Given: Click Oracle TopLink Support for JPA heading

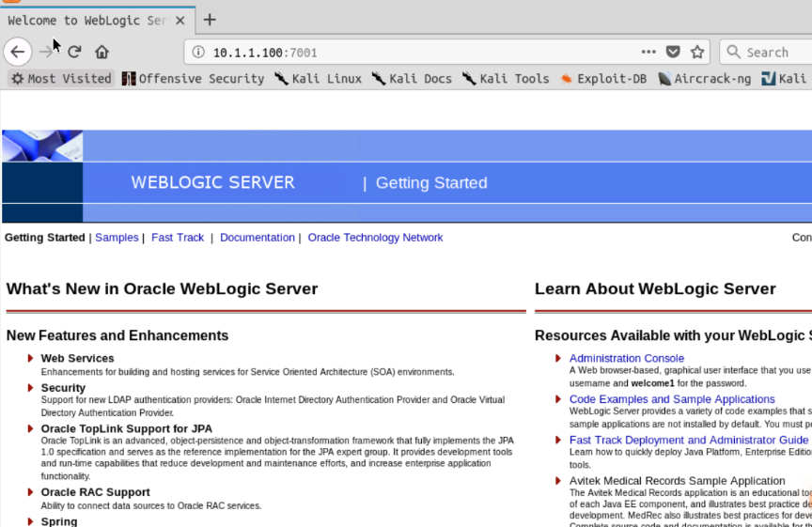Looking at the screenshot, I should [127, 428].
